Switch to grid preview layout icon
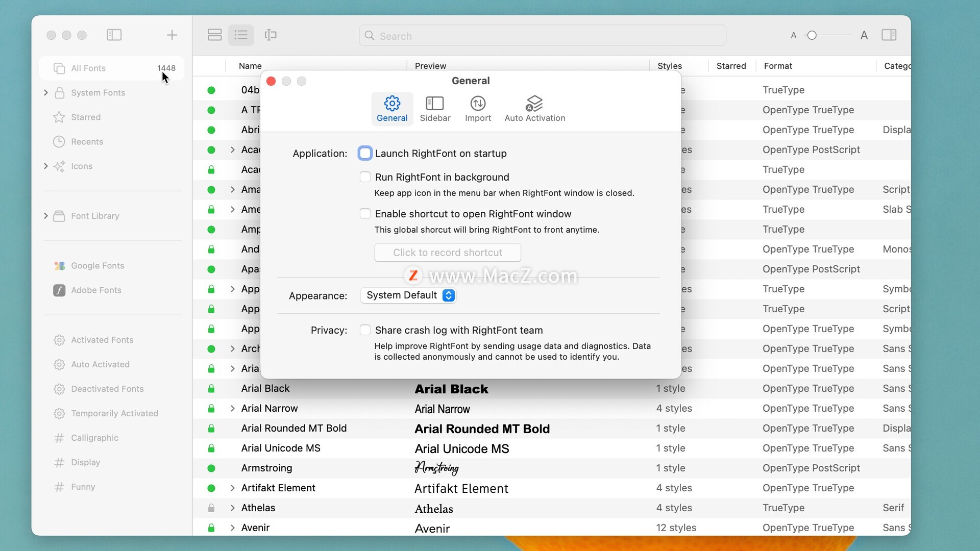Viewport: 980px width, 551px height. click(215, 35)
